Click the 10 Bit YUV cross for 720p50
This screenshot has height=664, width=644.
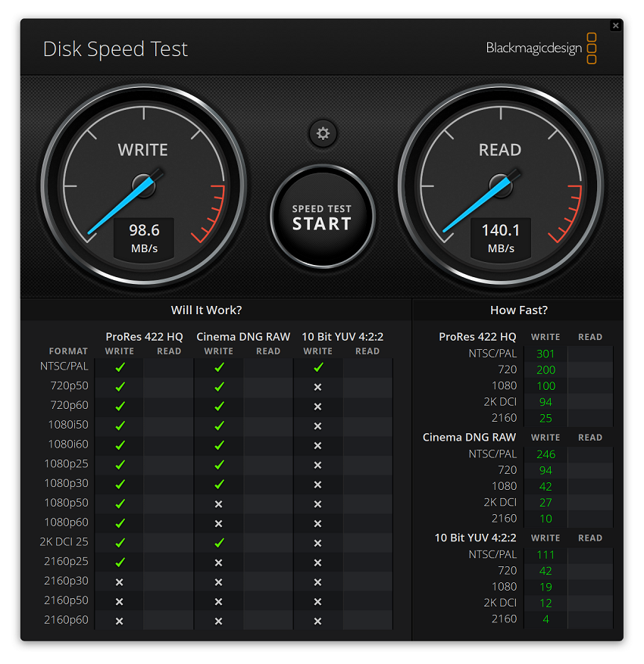pos(317,387)
